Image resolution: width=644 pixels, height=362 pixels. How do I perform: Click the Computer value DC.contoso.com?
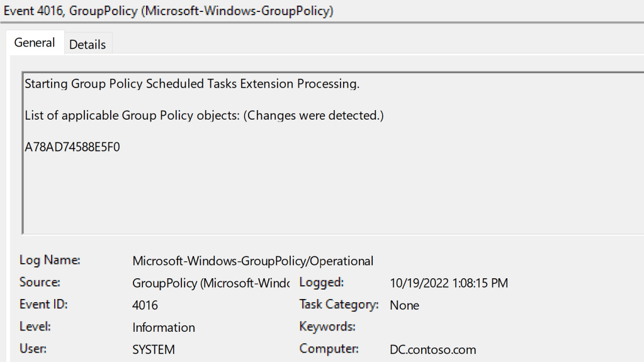432,349
